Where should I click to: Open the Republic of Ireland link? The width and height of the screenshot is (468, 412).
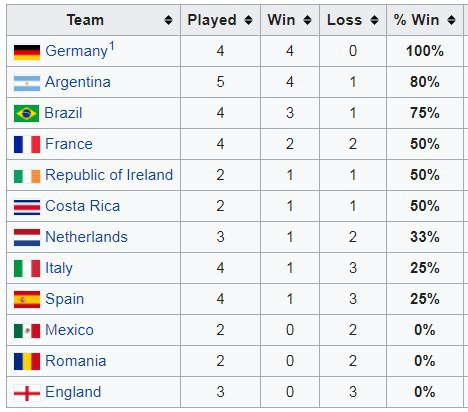point(109,175)
